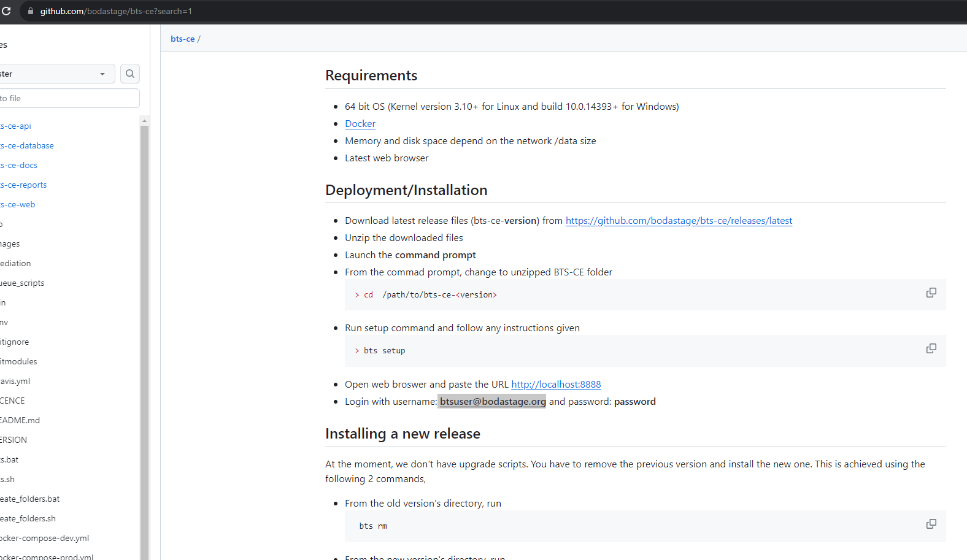Open the LICENCE file
Image resolution: width=967 pixels, height=560 pixels.
pos(12,401)
